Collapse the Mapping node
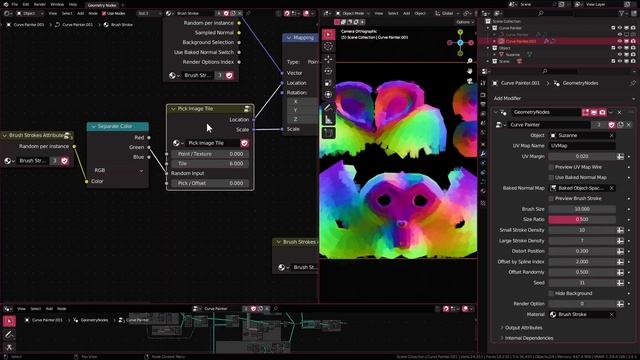This screenshot has width=640, height=360. click(289, 38)
